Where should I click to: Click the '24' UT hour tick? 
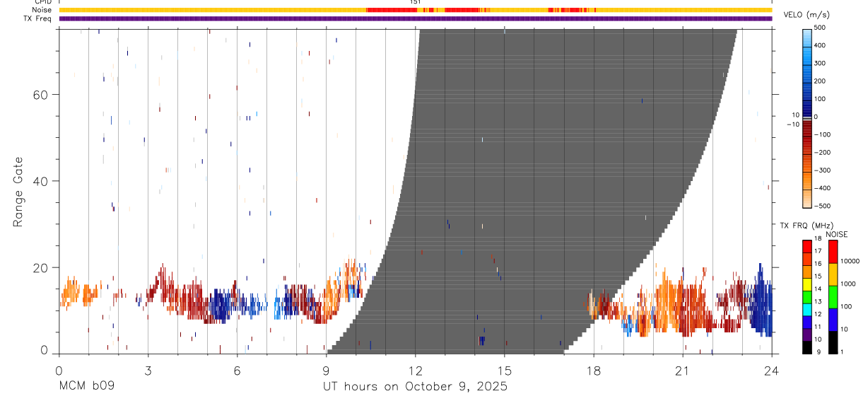click(x=772, y=371)
